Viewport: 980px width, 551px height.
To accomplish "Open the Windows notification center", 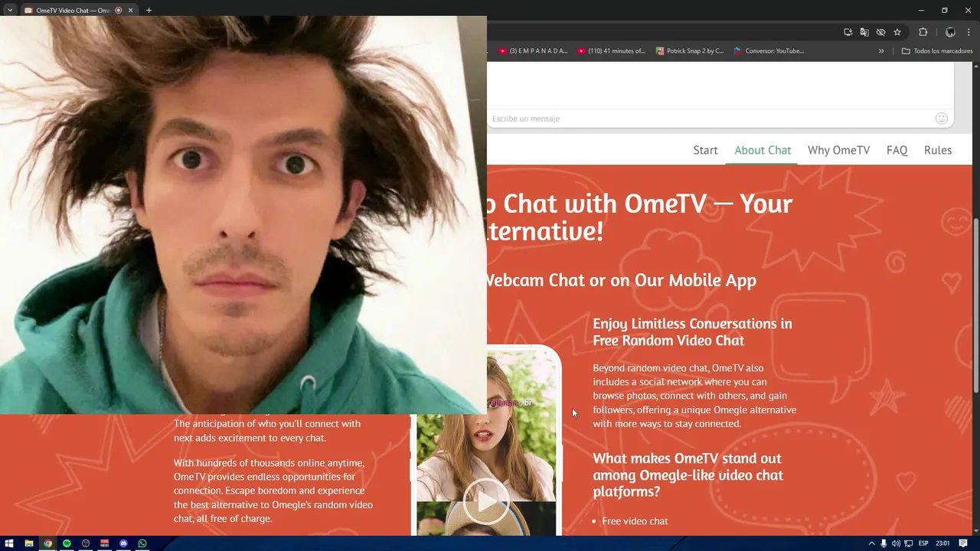I will pyautogui.click(x=963, y=543).
